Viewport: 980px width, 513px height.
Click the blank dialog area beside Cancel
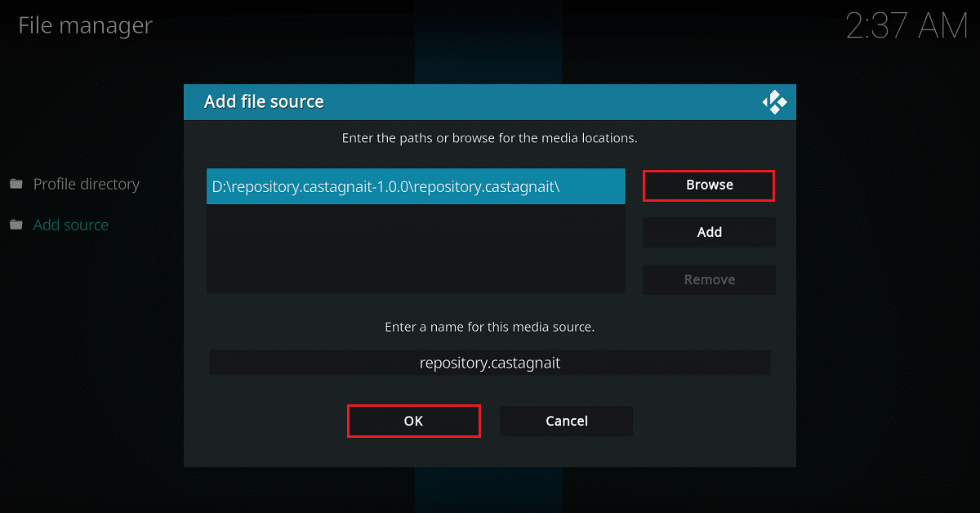[x=710, y=421]
